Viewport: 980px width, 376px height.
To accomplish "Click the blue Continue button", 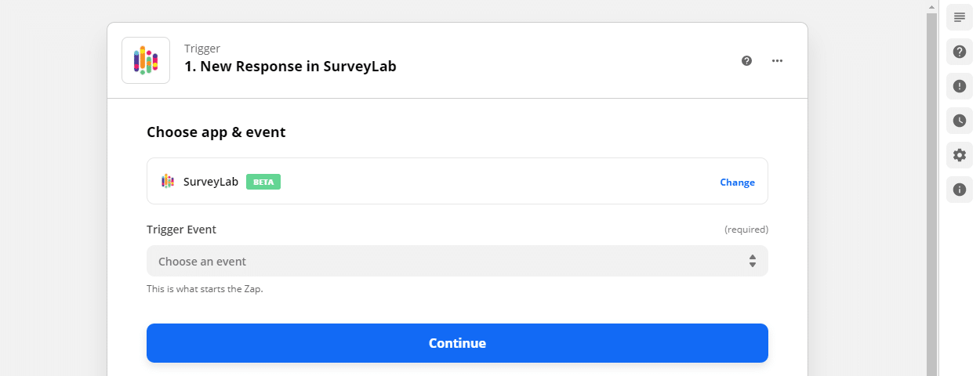I will (457, 343).
